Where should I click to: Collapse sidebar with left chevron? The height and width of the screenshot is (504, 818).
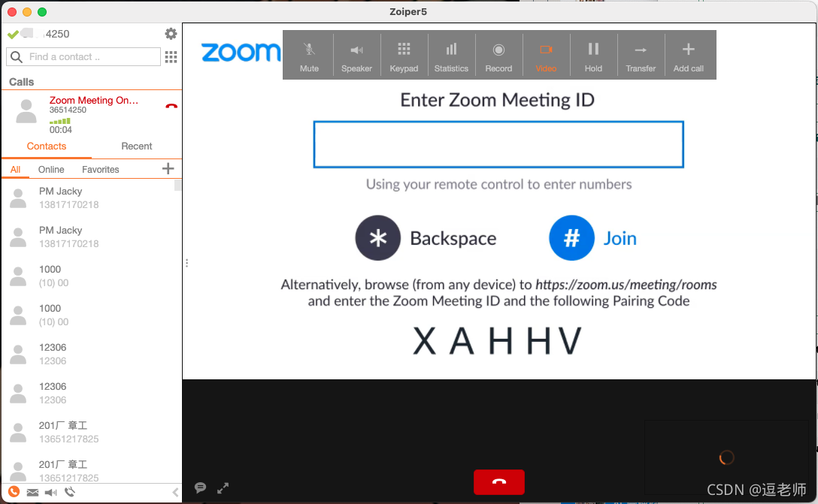[x=175, y=492]
